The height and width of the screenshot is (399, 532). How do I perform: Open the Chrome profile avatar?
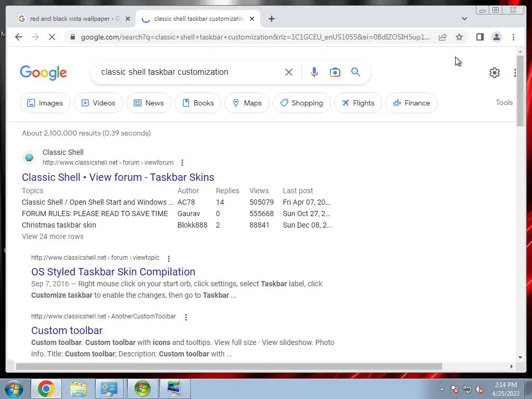[496, 37]
